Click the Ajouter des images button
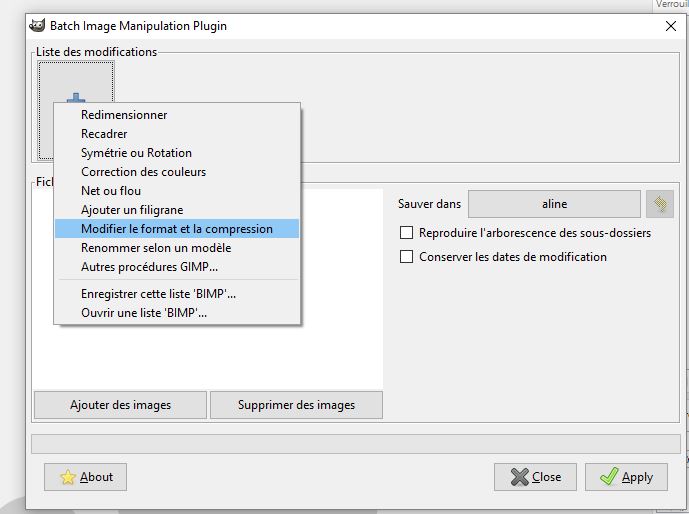The height and width of the screenshot is (514, 689). (120, 405)
